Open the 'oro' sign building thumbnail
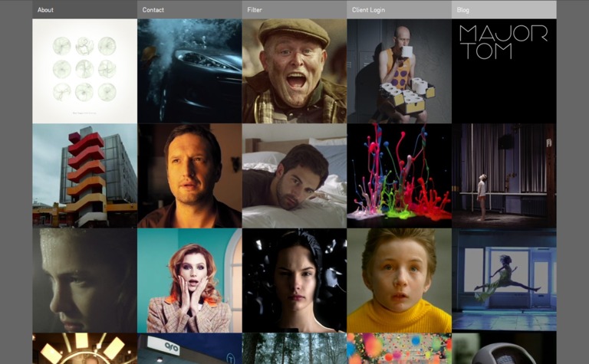 pyautogui.click(x=189, y=349)
